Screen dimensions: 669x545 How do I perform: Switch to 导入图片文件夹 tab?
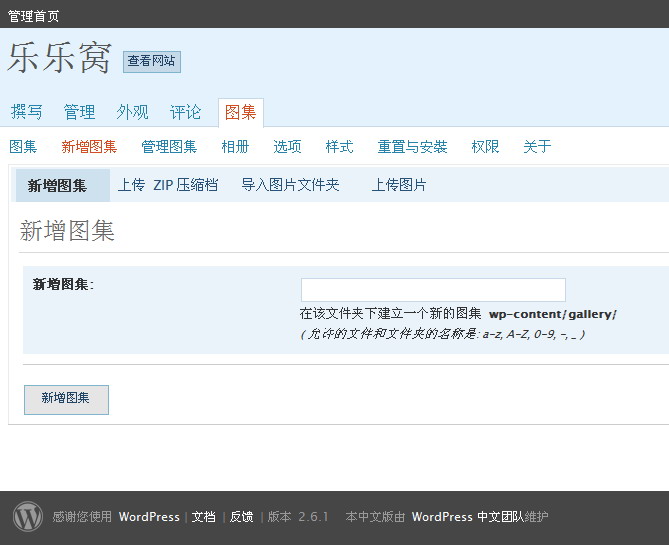290,185
